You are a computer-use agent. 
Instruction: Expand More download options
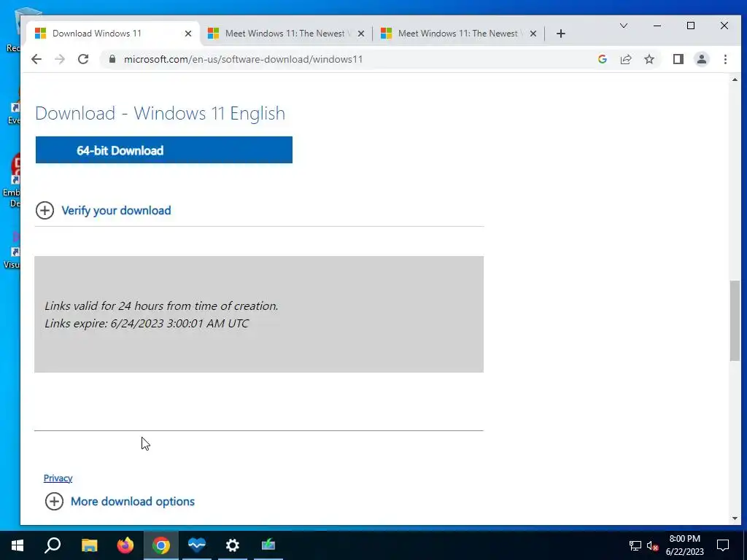pyautogui.click(x=120, y=502)
